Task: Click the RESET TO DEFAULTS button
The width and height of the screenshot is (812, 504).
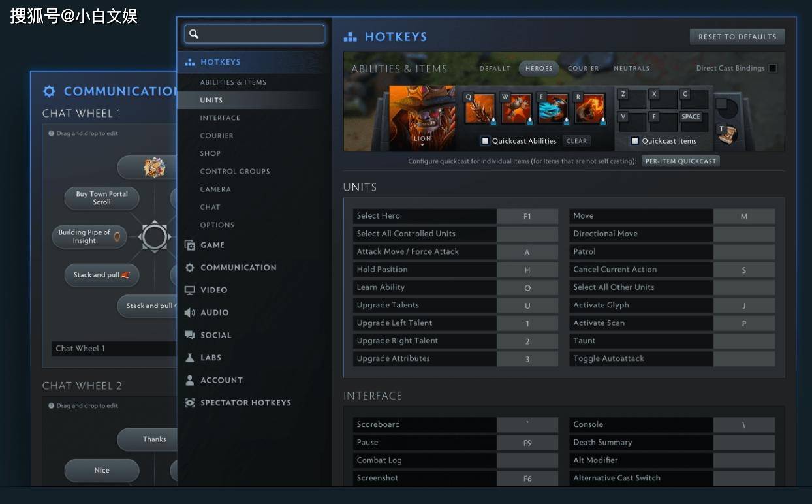Action: tap(737, 37)
